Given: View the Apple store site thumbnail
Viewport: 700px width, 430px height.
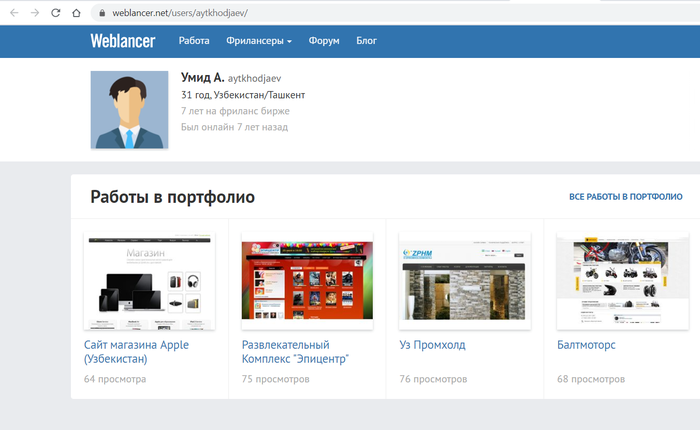Looking at the screenshot, I should 150,281.
